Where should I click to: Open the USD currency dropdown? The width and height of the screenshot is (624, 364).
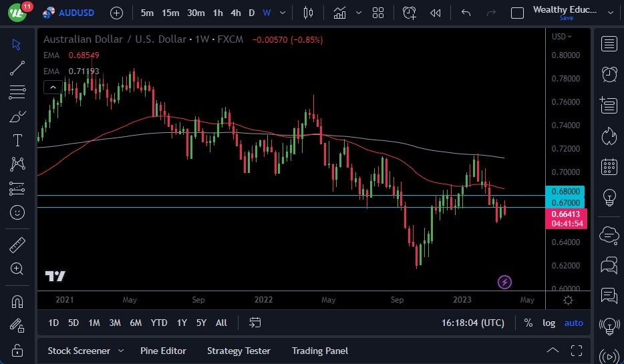point(562,37)
